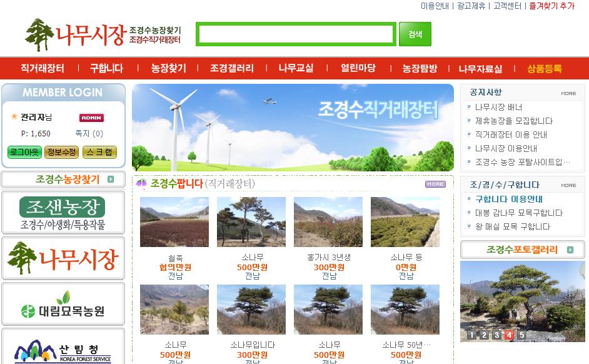589x364 pixels.
Task: Expand 조/경/수/구합니다 list with MORE
Action: pos(568,185)
